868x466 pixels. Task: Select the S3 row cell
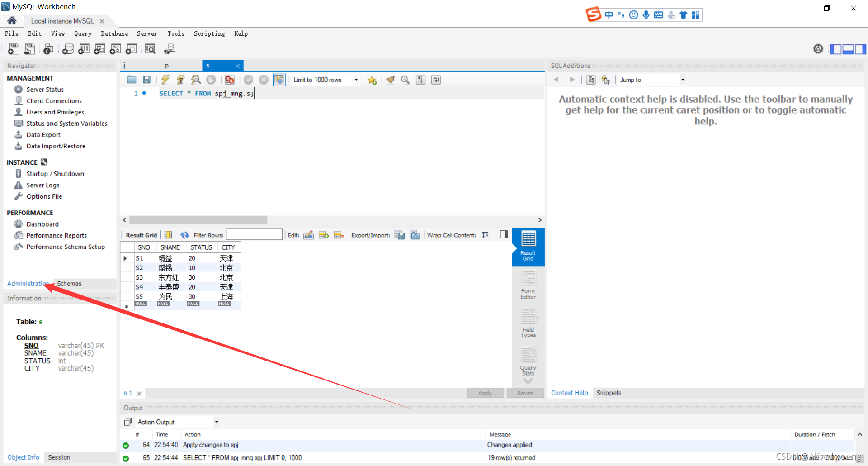click(x=145, y=277)
